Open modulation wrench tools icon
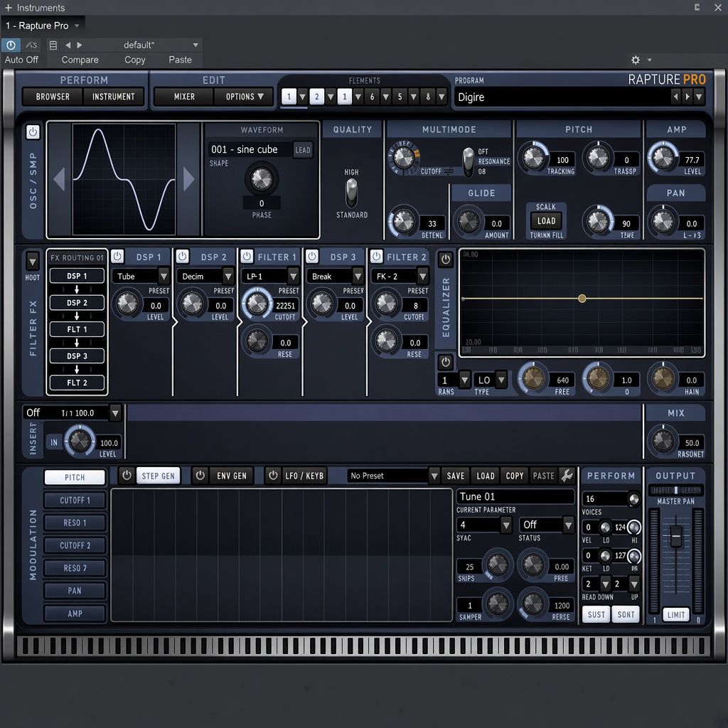 567,476
